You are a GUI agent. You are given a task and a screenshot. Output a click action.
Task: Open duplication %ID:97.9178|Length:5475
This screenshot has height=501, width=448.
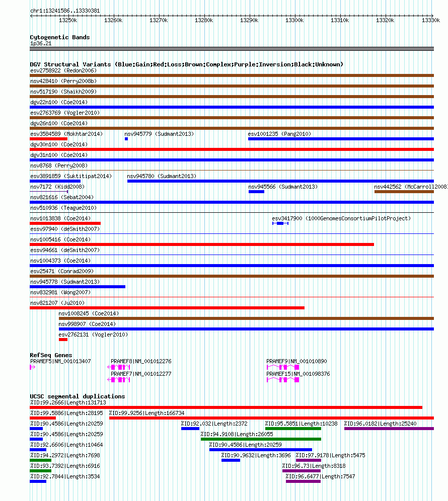point(309,460)
